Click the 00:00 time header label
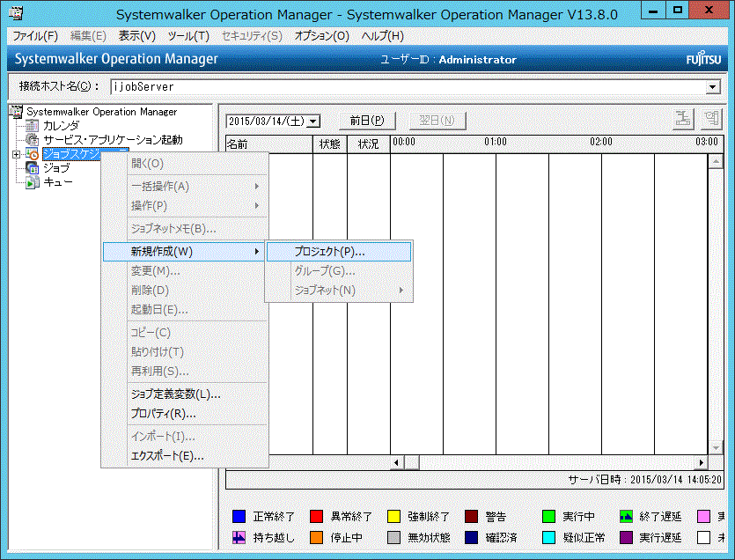The height and width of the screenshot is (560, 735). [x=404, y=142]
